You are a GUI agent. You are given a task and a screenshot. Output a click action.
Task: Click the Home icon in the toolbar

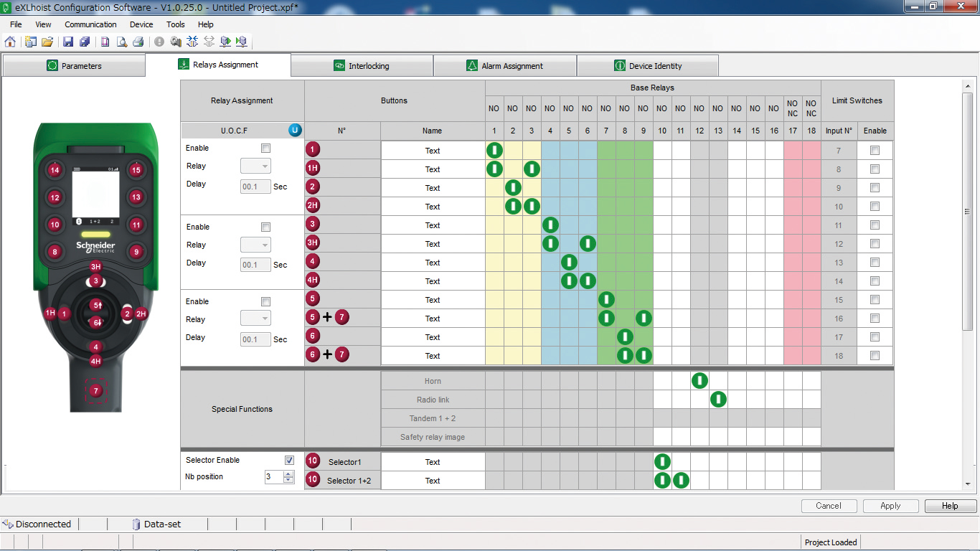coord(10,42)
